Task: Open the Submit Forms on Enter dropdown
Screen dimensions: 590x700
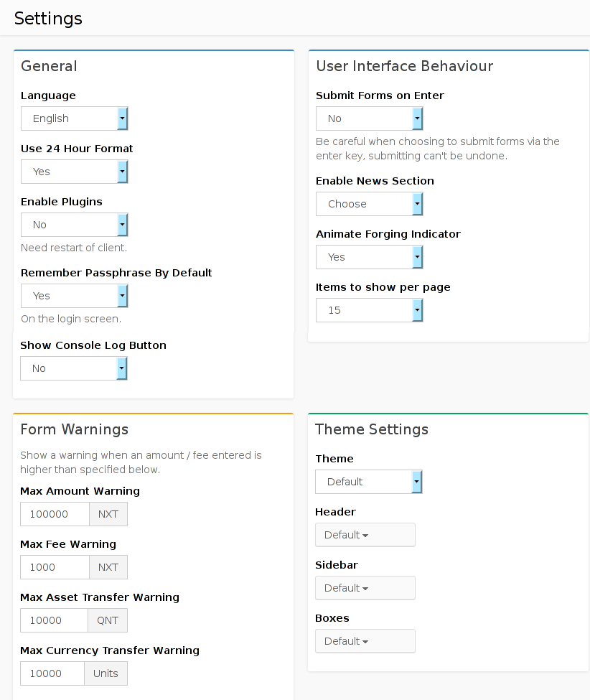Action: pos(370,118)
